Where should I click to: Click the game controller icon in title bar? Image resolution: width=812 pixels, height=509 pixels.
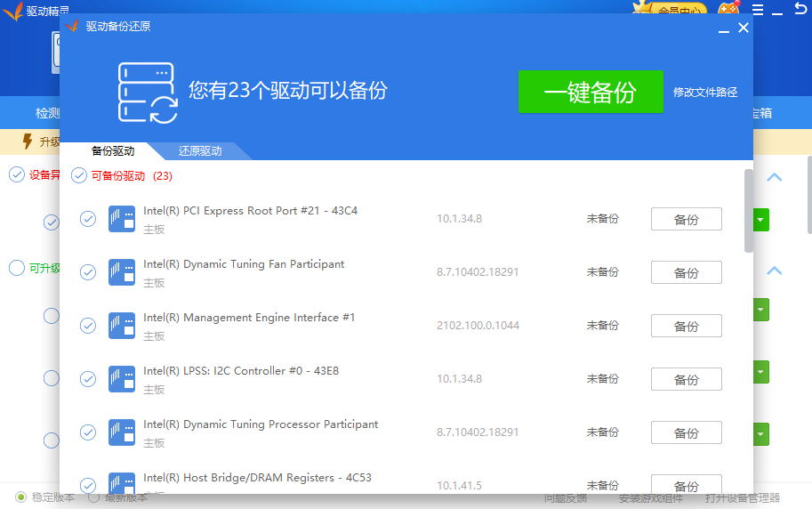pos(728,7)
